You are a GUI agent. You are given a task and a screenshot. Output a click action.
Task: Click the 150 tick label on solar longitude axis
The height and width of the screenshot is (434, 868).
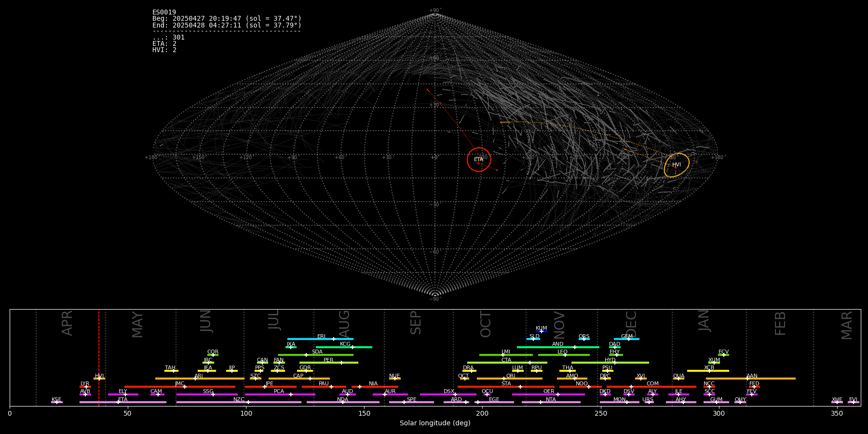pos(364,413)
